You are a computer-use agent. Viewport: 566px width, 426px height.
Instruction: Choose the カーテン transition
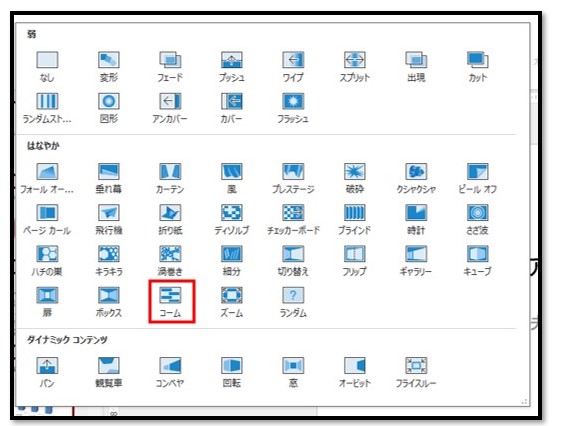(170, 178)
